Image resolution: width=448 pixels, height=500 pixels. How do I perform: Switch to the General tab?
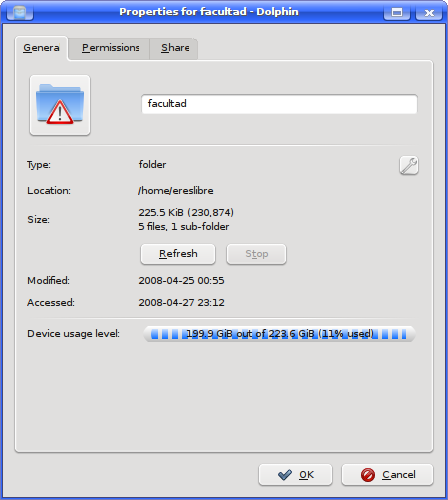click(41, 48)
